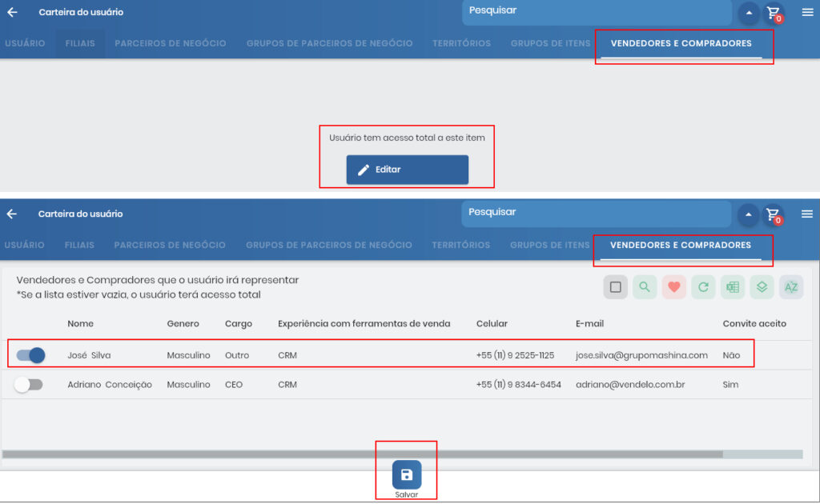The width and height of the screenshot is (820, 504).
Task: Export the list with the Excel icon
Action: 732,287
